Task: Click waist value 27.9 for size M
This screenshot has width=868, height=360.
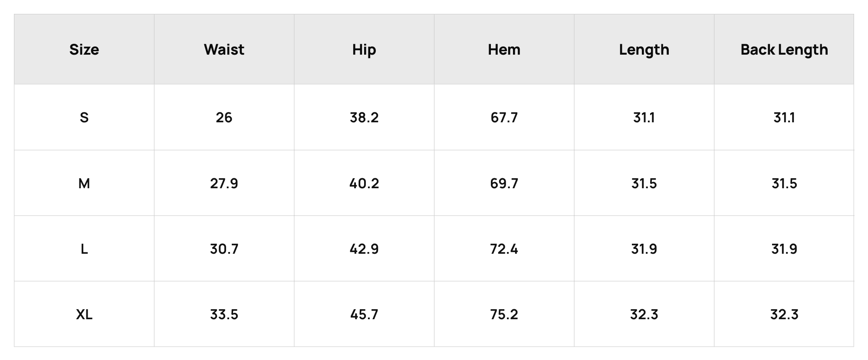Action: pos(224,183)
